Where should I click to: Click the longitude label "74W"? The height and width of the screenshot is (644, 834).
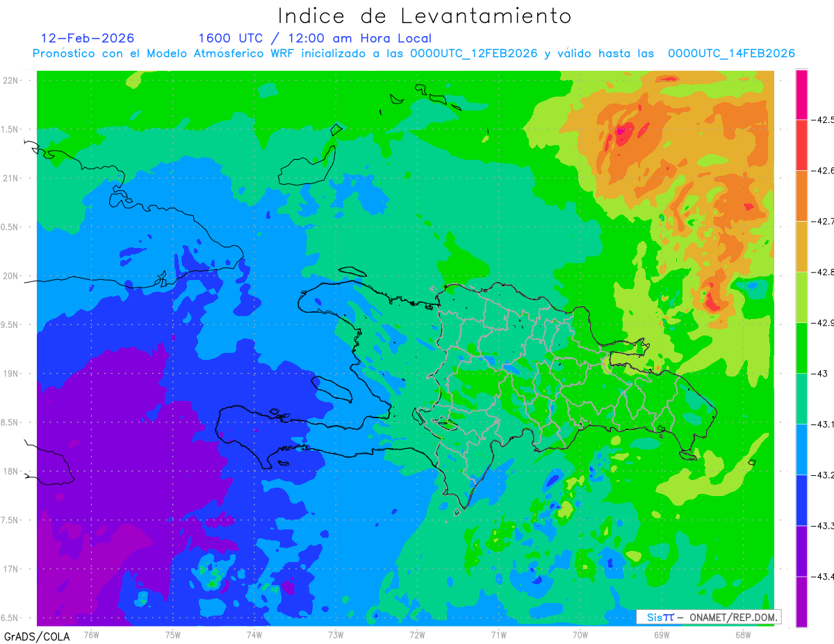click(x=254, y=634)
